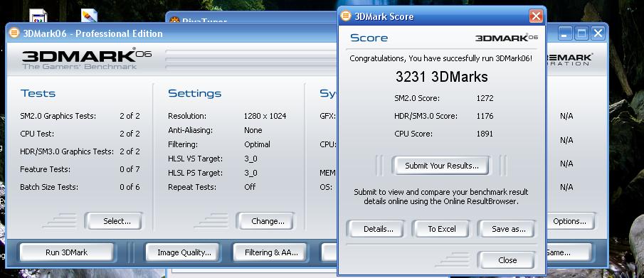Open the test Select... button

[114, 221]
